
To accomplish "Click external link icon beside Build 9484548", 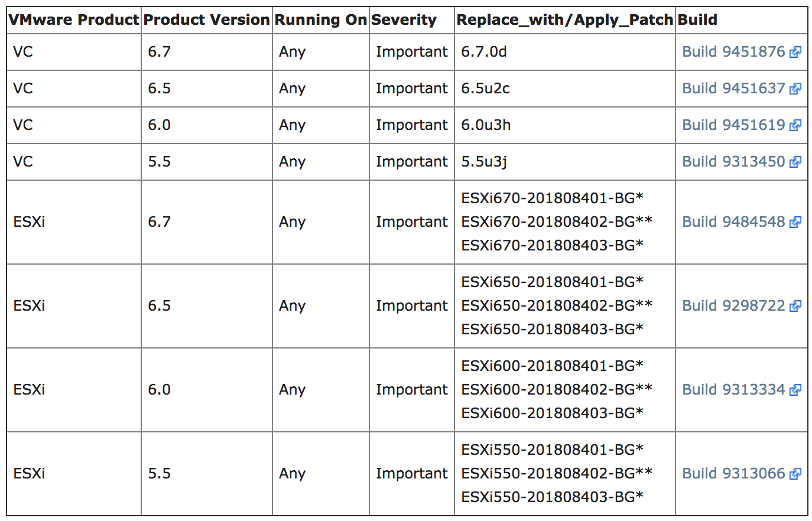I will point(795,223).
